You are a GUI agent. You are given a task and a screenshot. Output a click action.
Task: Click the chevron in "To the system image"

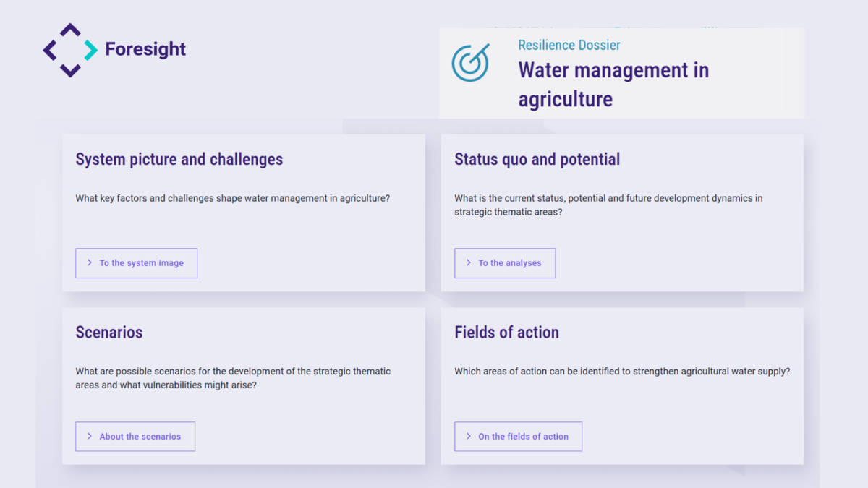pyautogui.click(x=90, y=263)
